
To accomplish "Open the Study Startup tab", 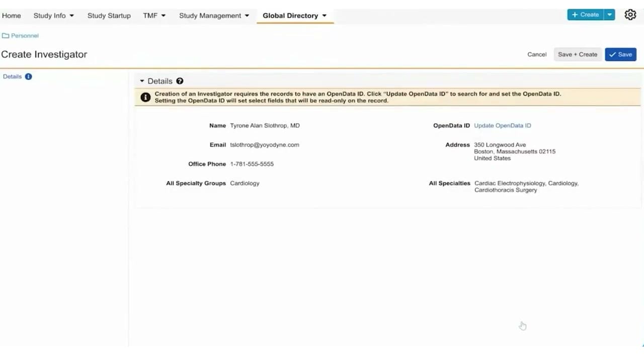I will click(x=109, y=16).
